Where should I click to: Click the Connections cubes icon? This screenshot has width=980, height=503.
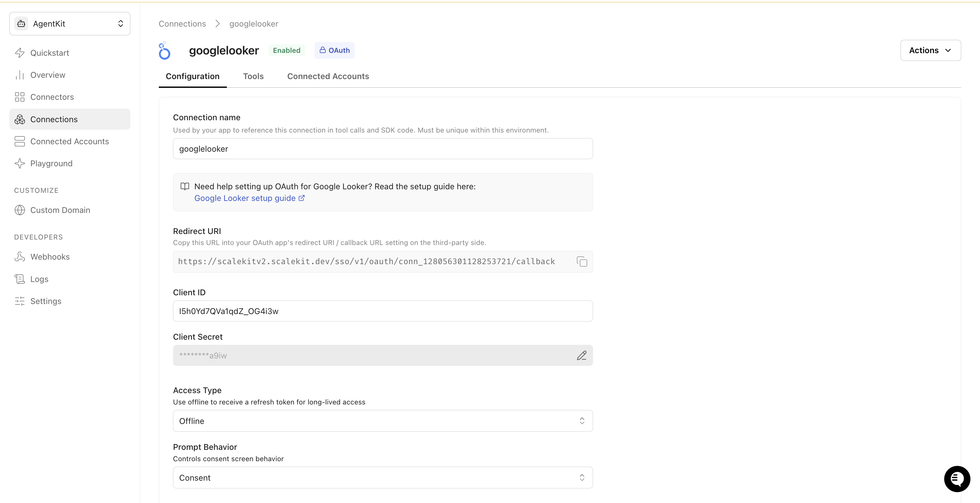tap(20, 119)
